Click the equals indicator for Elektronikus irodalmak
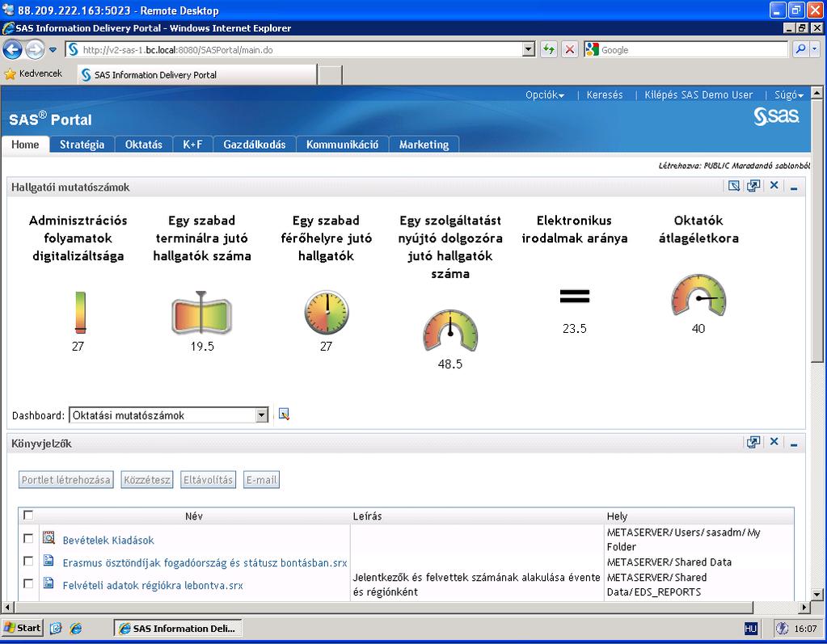827x644 pixels. pos(575,297)
